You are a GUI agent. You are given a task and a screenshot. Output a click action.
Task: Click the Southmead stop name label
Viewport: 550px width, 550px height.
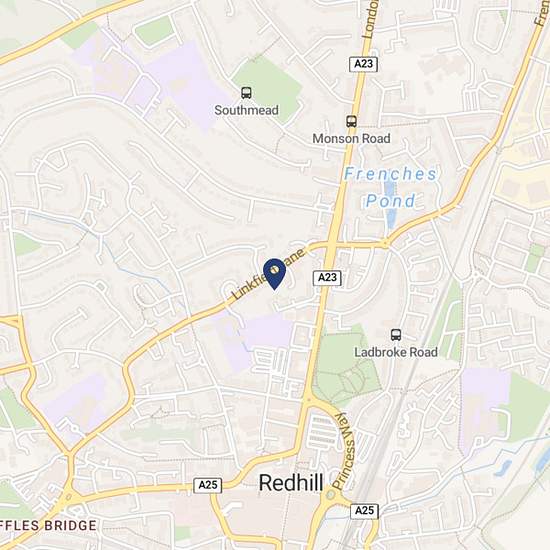(246, 110)
